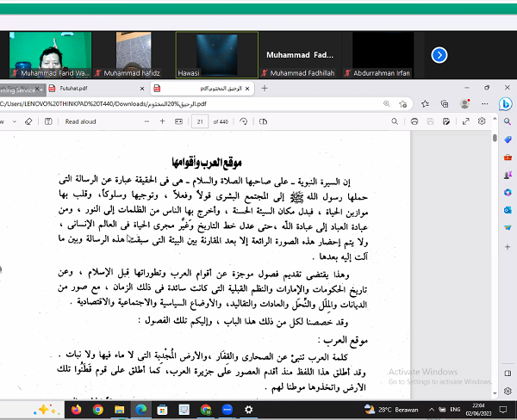Open Find in PDF search icon
The height and width of the screenshot is (420, 517).
coord(395,121)
